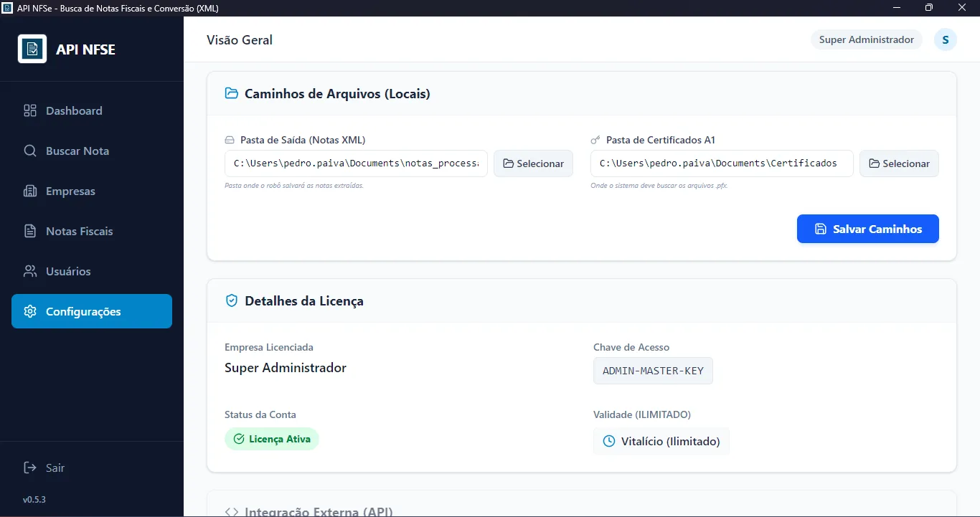Click the Validade (ILIMITADO) label
This screenshot has height=517, width=980.
pos(642,414)
